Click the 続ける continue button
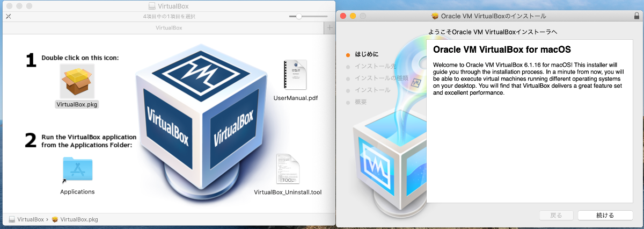644x229 pixels. (x=605, y=215)
